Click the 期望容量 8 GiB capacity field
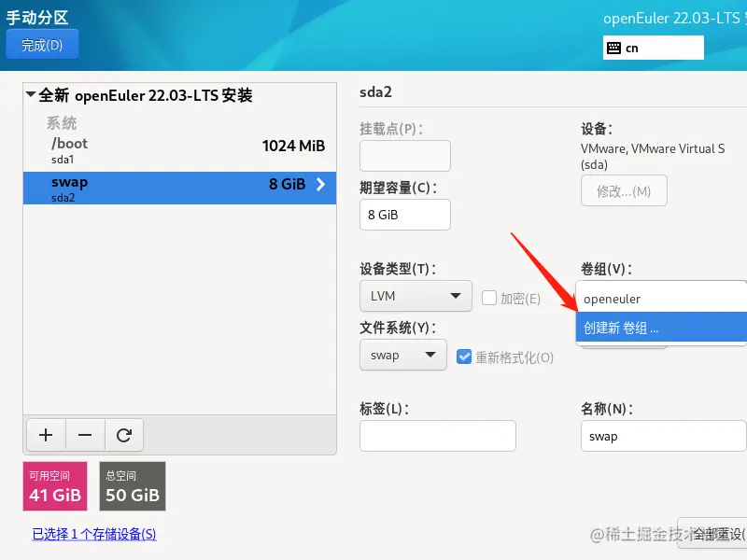Image resolution: width=747 pixels, height=560 pixels. point(405,215)
